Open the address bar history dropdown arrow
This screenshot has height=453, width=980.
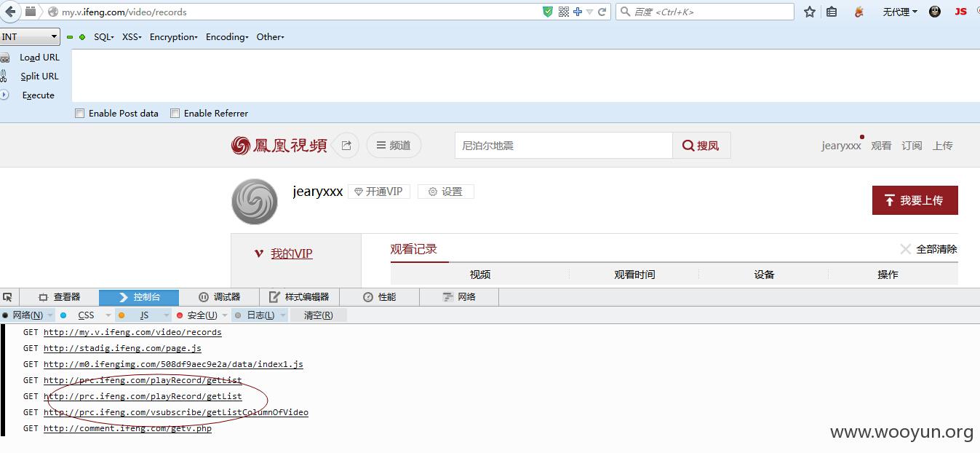point(590,12)
